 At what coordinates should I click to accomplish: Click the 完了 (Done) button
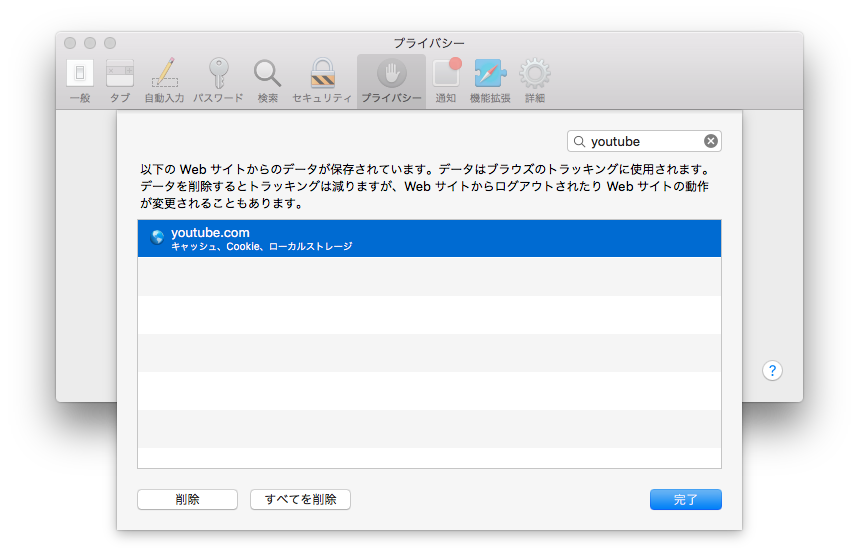tap(686, 500)
